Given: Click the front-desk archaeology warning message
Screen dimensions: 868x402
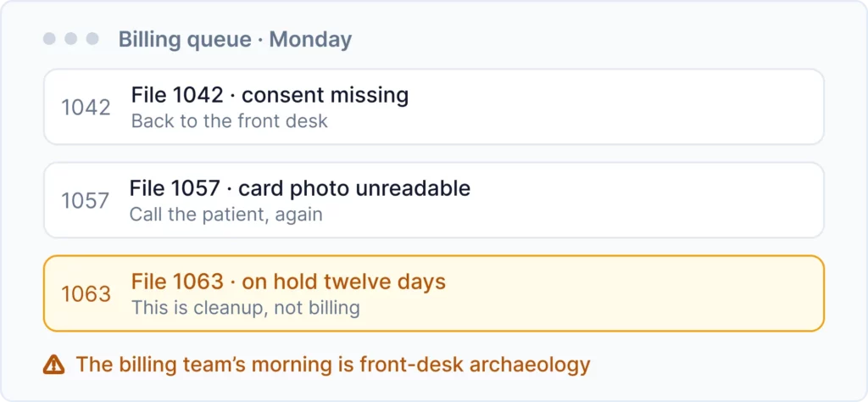Looking at the screenshot, I should pos(333,365).
